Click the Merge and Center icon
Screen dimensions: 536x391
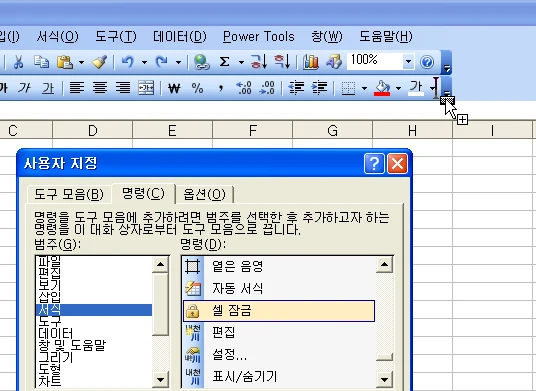(146, 88)
